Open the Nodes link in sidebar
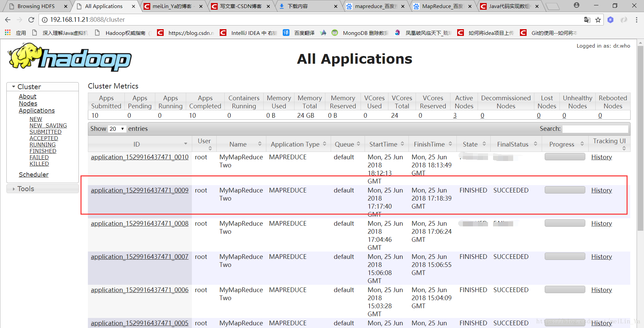The image size is (644, 328). coord(28,103)
